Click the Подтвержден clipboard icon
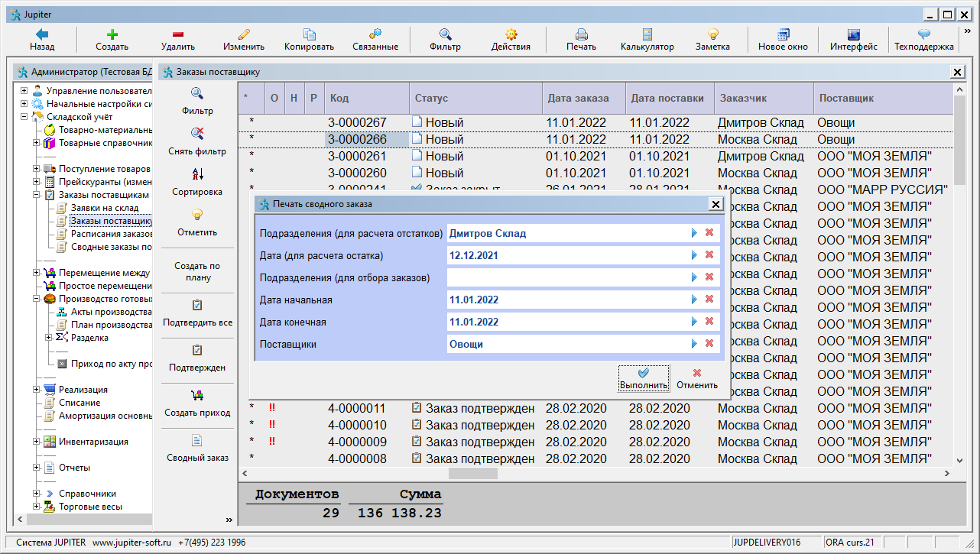 tap(197, 350)
